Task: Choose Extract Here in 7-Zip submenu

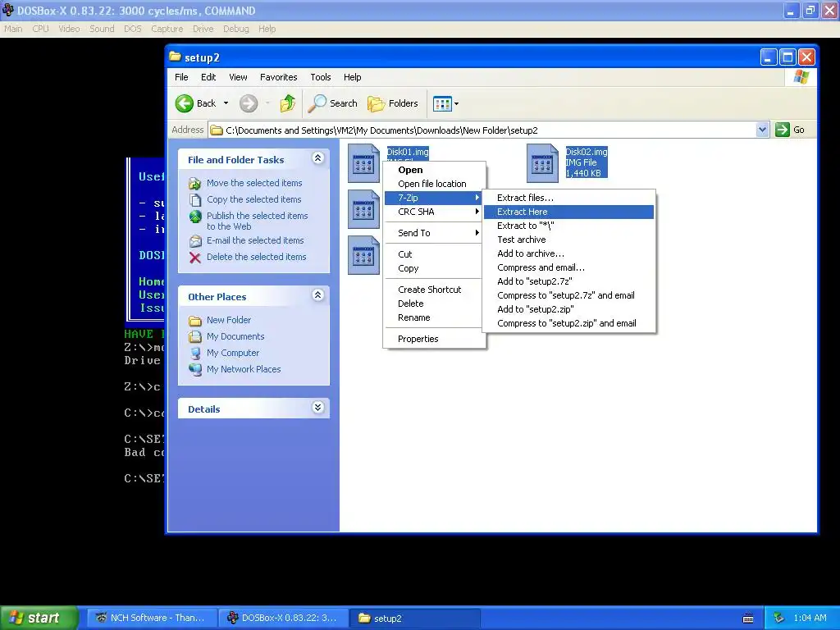Action: point(568,212)
